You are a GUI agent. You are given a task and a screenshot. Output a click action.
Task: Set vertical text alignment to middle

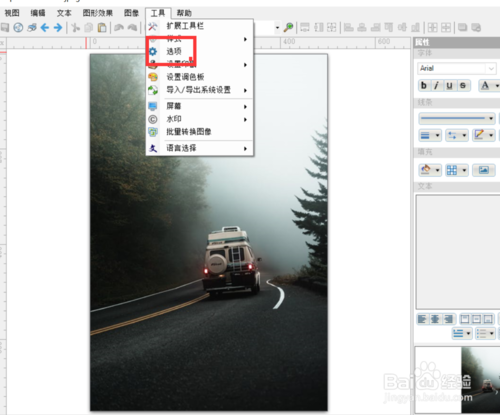tap(477, 319)
